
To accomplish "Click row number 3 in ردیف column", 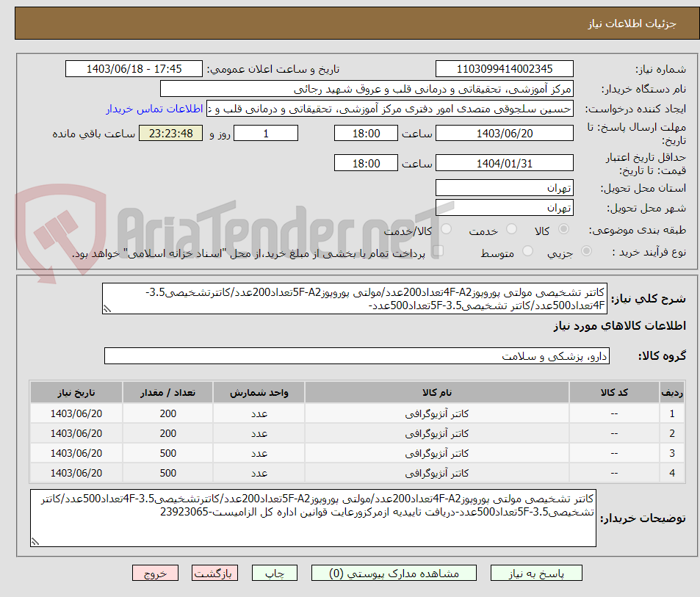I will tap(672, 453).
